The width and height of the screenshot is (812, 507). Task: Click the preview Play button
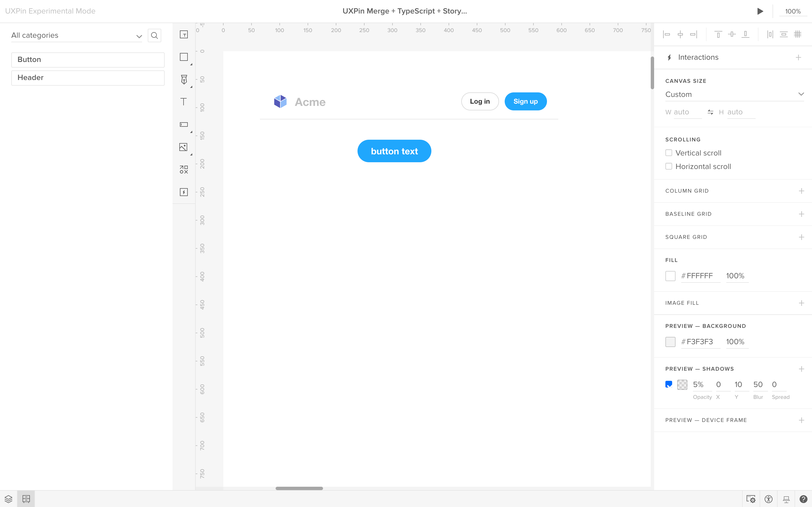coord(760,11)
